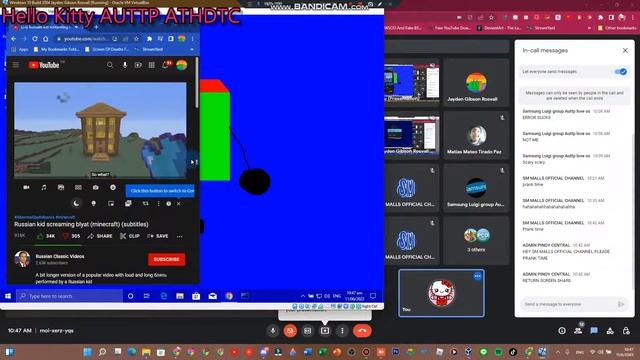Click the music note icon below the video
Image resolution: width=640 pixels, height=360 pixels.
(x=44, y=187)
